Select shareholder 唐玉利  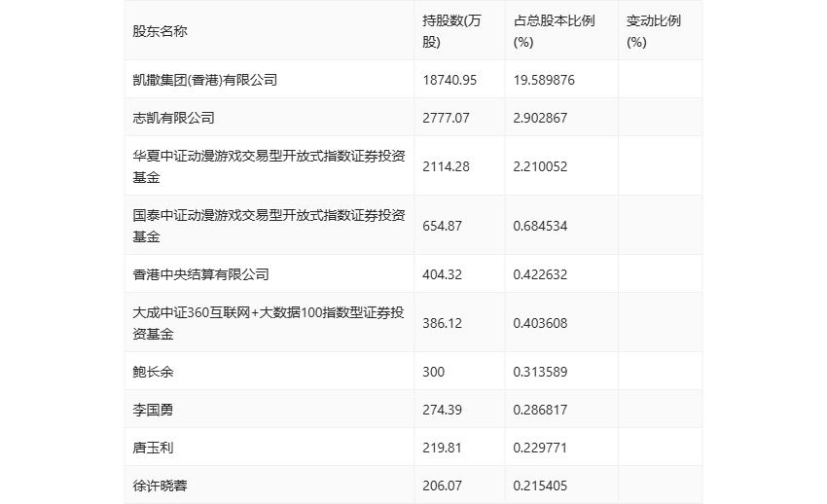[x=153, y=448]
